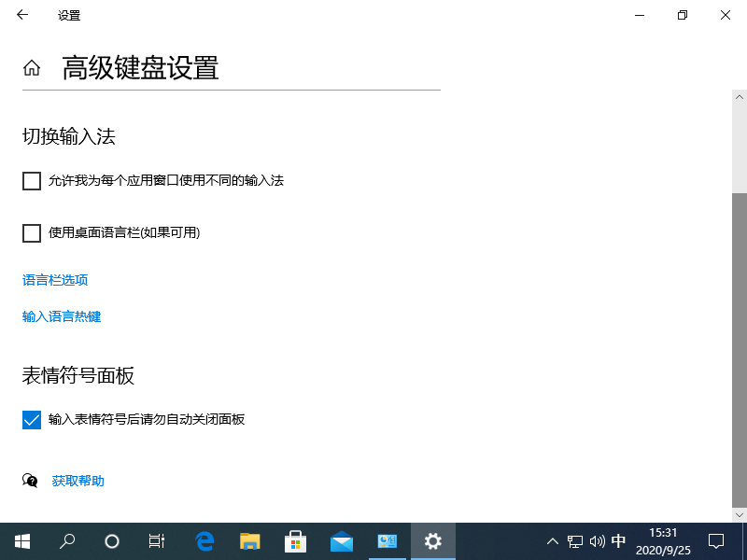Viewport: 747px width, 560px height.
Task: Enable different input method per app window
Action: pyautogui.click(x=31, y=180)
